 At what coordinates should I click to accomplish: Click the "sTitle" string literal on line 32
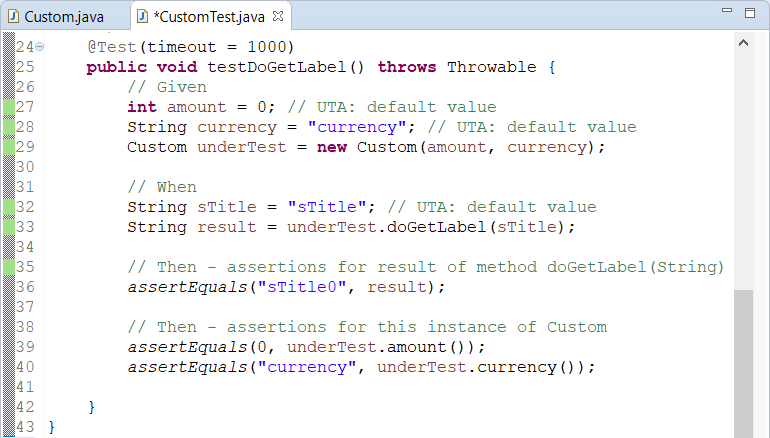click(x=327, y=207)
